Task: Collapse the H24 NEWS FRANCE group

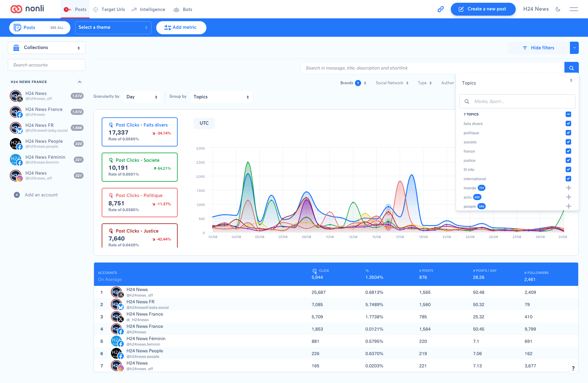Action: click(80, 82)
